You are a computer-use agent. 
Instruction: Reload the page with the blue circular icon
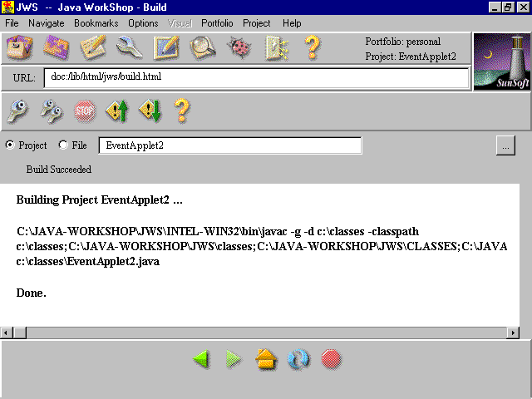coord(298,359)
